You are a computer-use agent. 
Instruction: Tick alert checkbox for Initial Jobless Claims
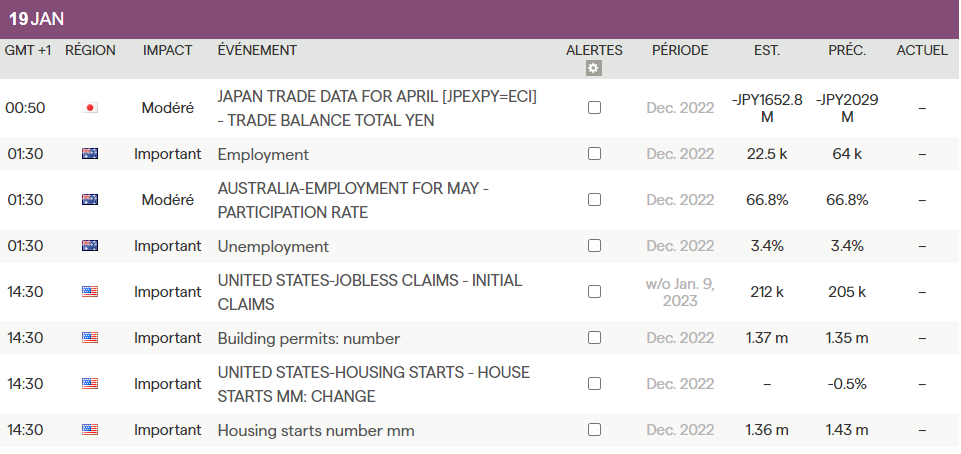pyautogui.click(x=594, y=292)
